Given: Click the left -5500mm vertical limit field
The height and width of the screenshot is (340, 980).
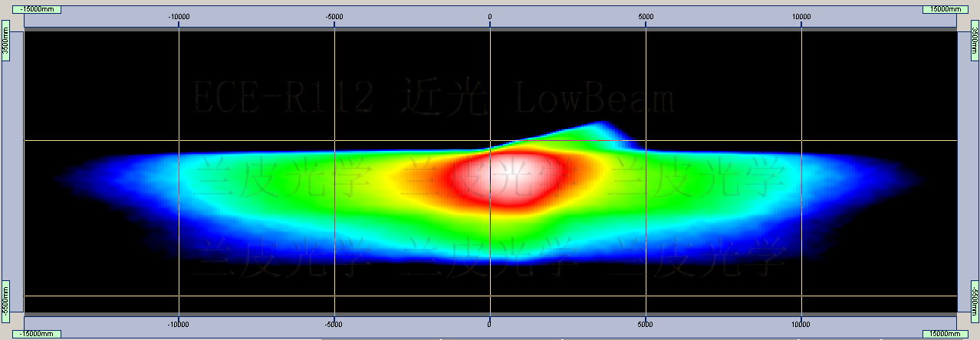Looking at the screenshot, I should (5, 301).
